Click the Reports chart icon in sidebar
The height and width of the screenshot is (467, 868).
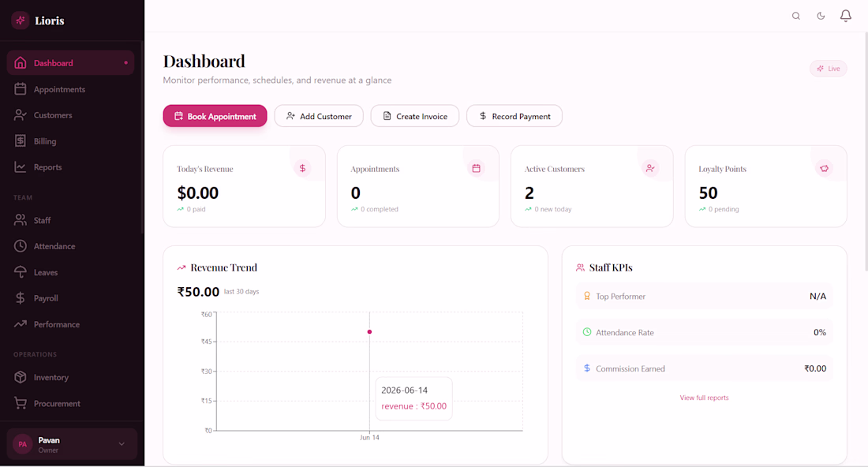(21, 167)
